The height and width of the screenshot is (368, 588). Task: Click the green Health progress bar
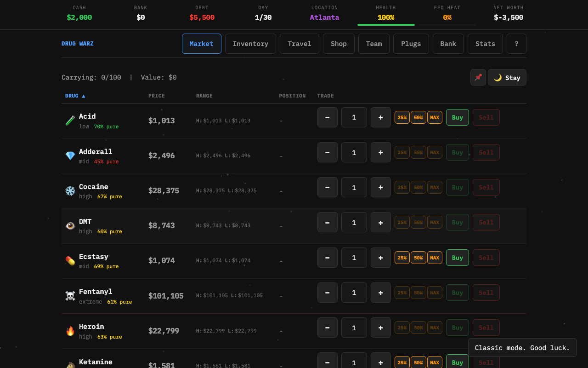[x=386, y=26]
